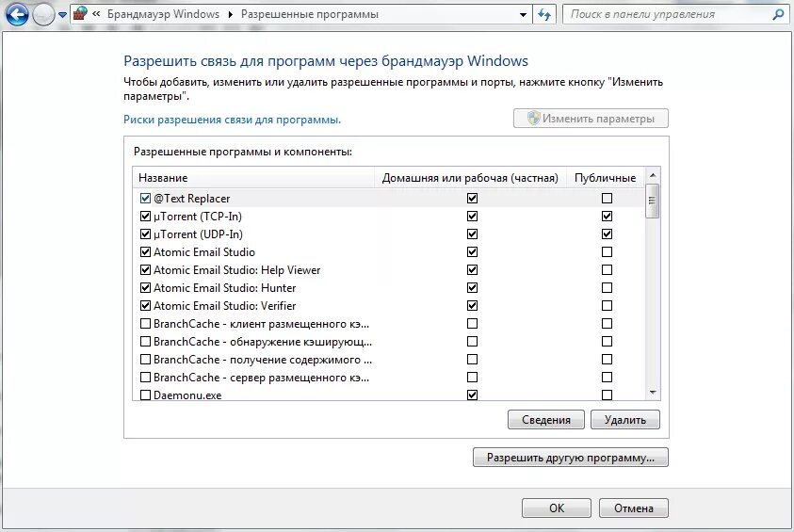Click the list scrollbar up arrow
The image size is (794, 532).
(x=653, y=175)
